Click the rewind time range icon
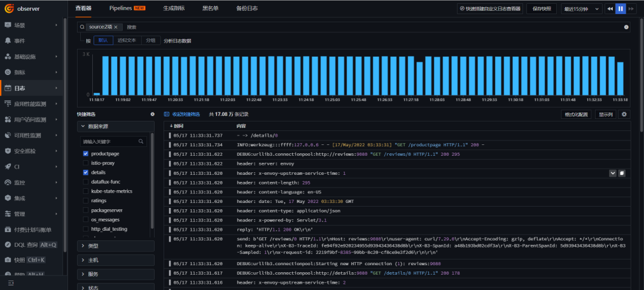The height and width of the screenshot is (290, 644). [609, 9]
